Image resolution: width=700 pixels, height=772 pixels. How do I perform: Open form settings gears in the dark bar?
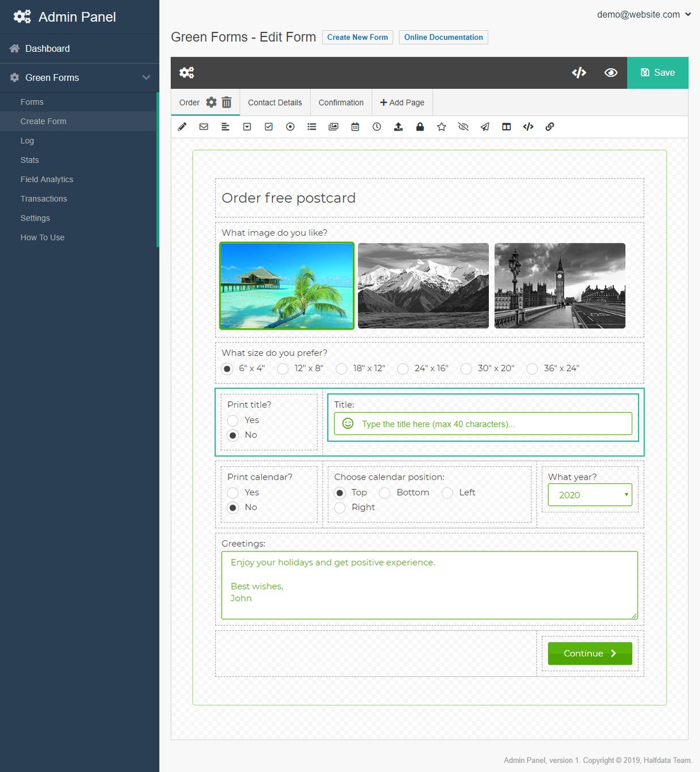(187, 73)
